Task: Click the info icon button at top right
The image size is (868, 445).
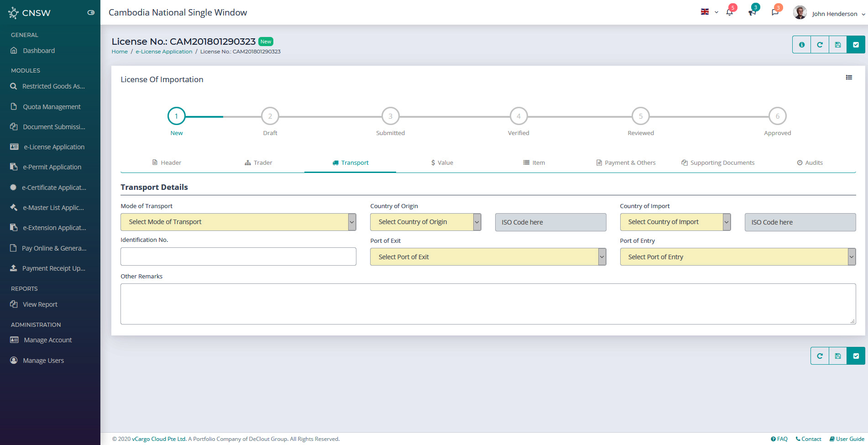Action: [801, 45]
